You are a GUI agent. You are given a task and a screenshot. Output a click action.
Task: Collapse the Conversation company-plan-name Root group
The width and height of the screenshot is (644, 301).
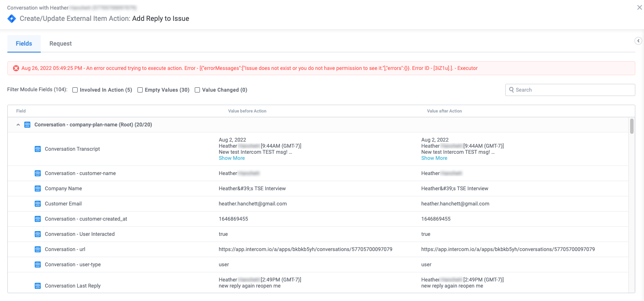18,125
